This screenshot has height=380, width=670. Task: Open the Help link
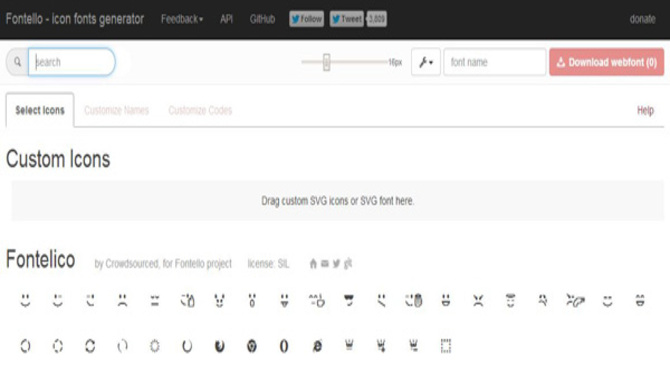pos(645,111)
